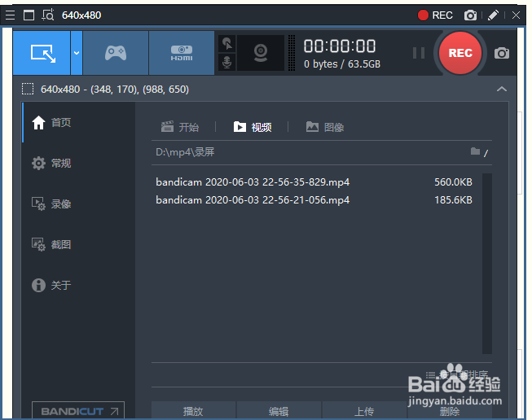Click the pause recording button
This screenshot has width=532, height=420.
(x=419, y=53)
